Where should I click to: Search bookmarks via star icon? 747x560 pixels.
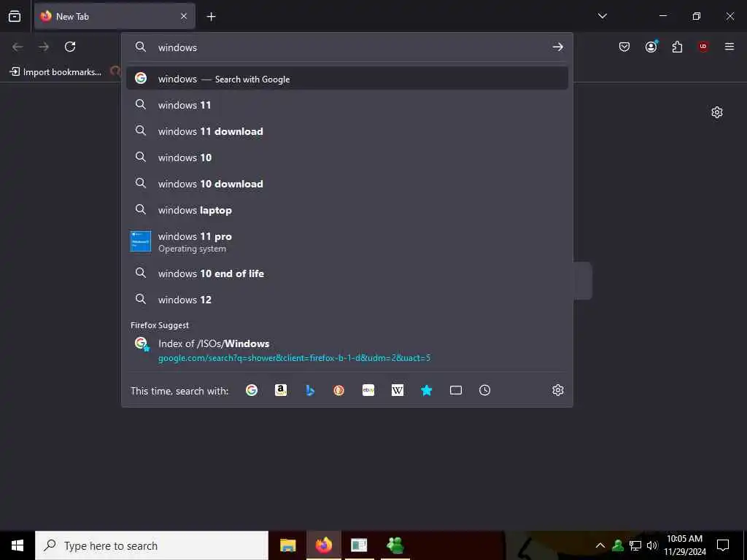(x=426, y=391)
